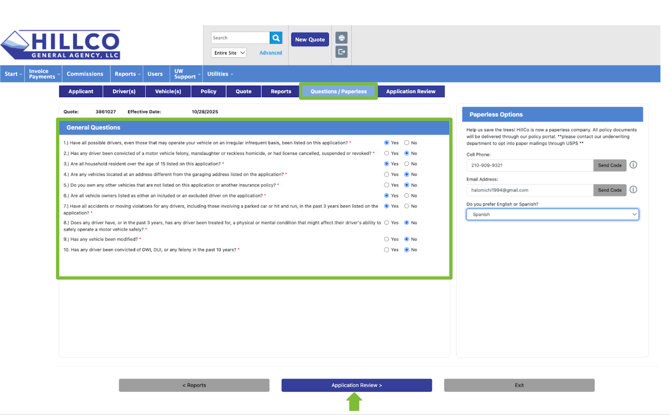Click the logout icon below the printer
The width and height of the screenshot is (670, 415).
tap(341, 52)
